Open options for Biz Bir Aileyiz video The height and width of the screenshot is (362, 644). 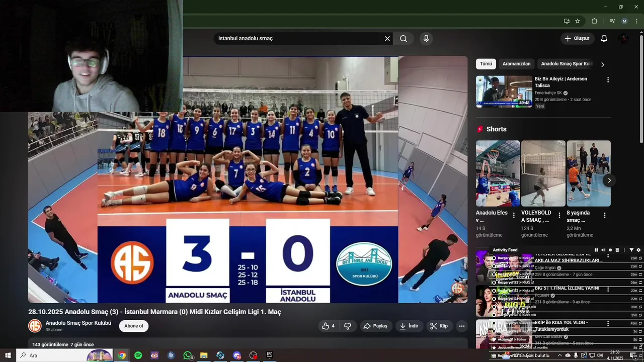(x=608, y=80)
